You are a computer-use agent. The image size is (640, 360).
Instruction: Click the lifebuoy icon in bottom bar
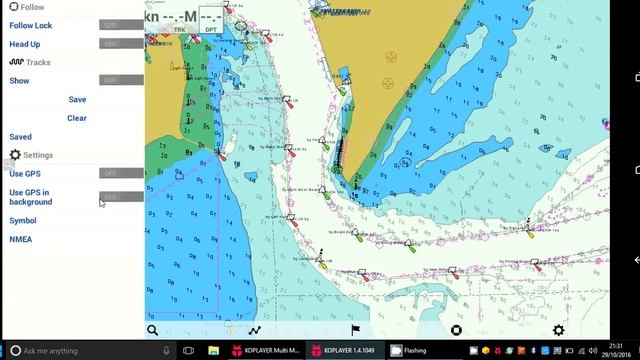456,330
